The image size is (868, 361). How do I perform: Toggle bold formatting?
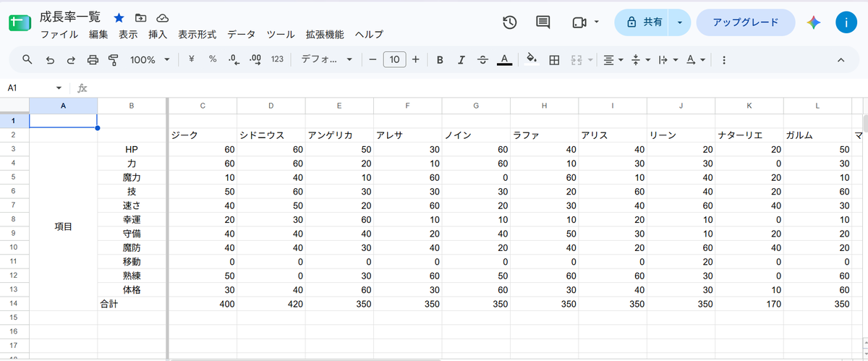440,59
